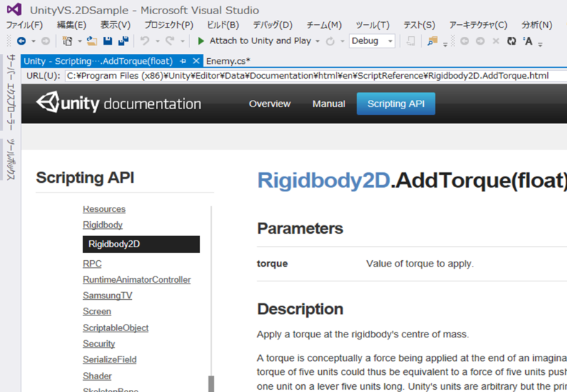567x392 pixels.
Task: Click the browser Stop X icon
Action: [x=495, y=41]
